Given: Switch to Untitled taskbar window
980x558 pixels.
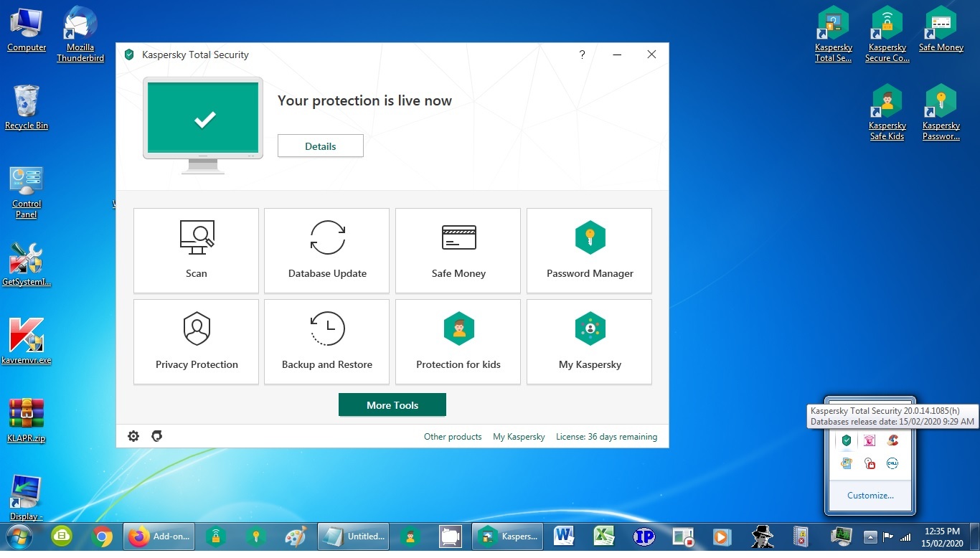Looking at the screenshot, I should point(354,536).
